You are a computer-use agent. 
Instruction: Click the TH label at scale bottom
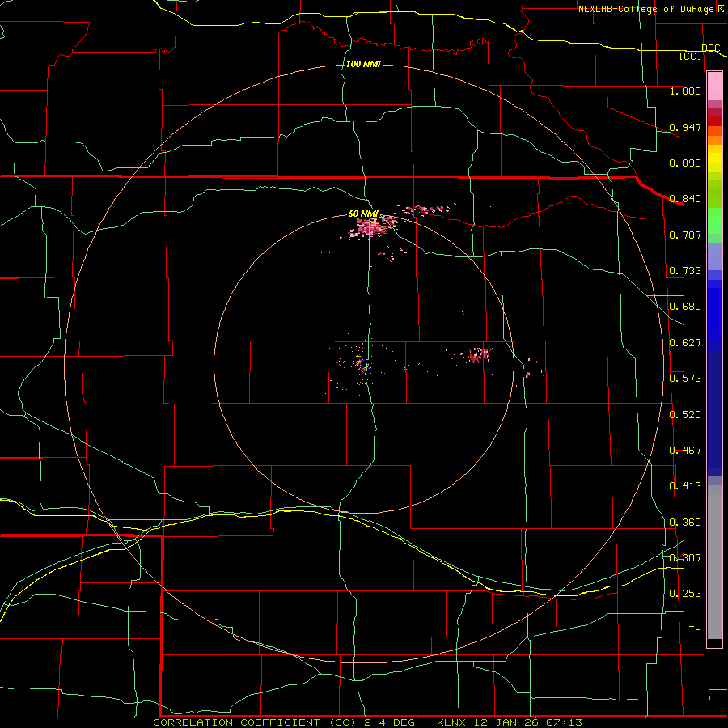[695, 630]
